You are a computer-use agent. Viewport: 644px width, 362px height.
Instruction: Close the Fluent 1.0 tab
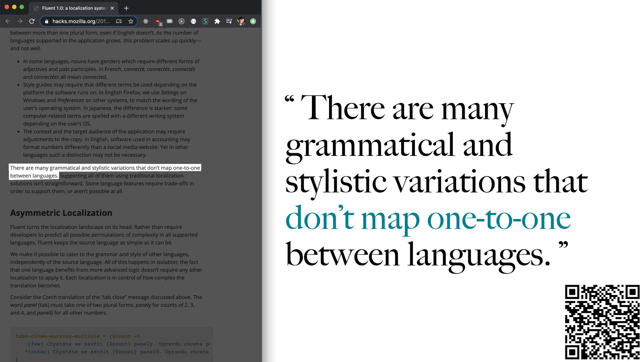click(x=112, y=8)
